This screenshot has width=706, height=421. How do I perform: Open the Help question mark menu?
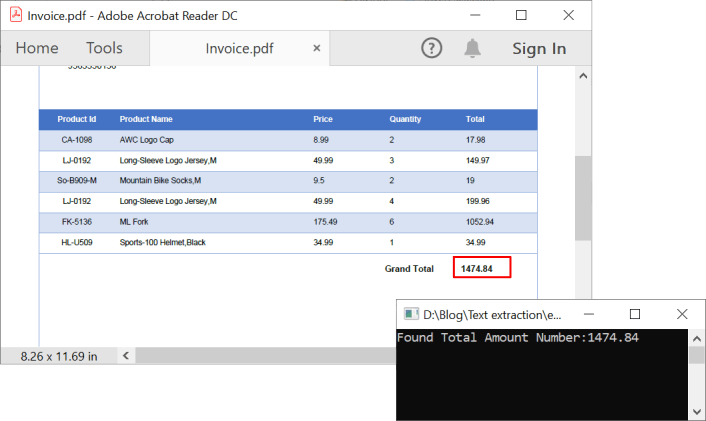431,48
